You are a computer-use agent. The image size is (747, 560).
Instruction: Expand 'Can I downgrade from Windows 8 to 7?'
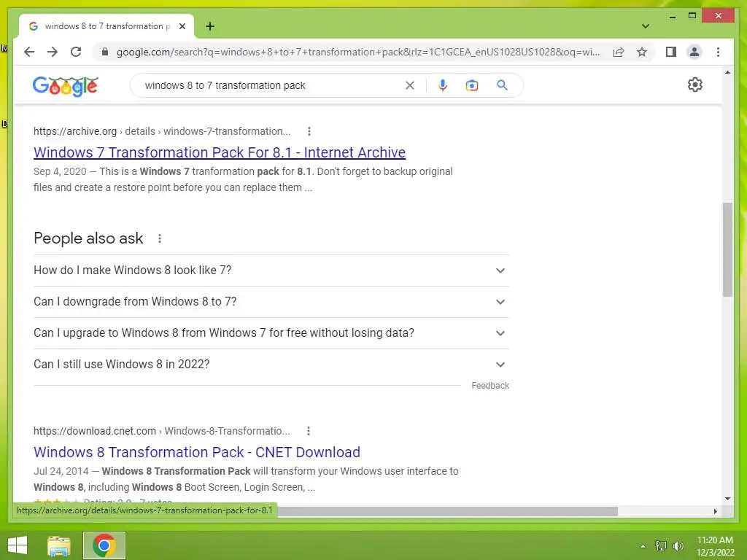click(x=271, y=302)
